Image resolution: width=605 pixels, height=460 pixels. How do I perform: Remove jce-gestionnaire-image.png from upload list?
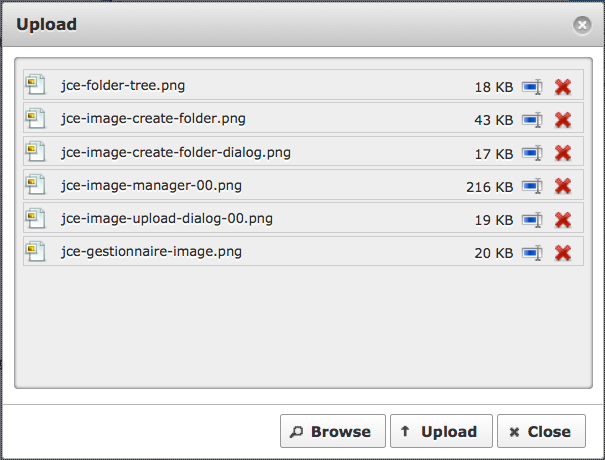tap(563, 253)
